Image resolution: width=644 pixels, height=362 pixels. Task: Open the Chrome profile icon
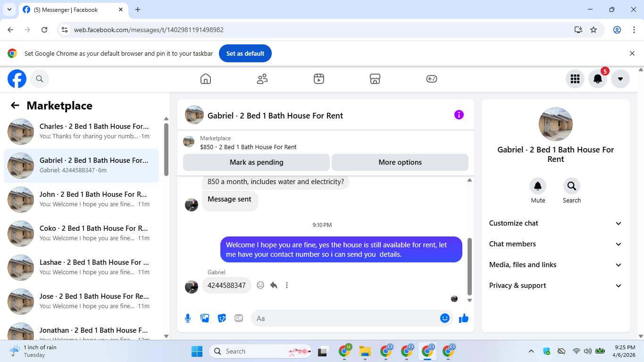click(x=617, y=30)
